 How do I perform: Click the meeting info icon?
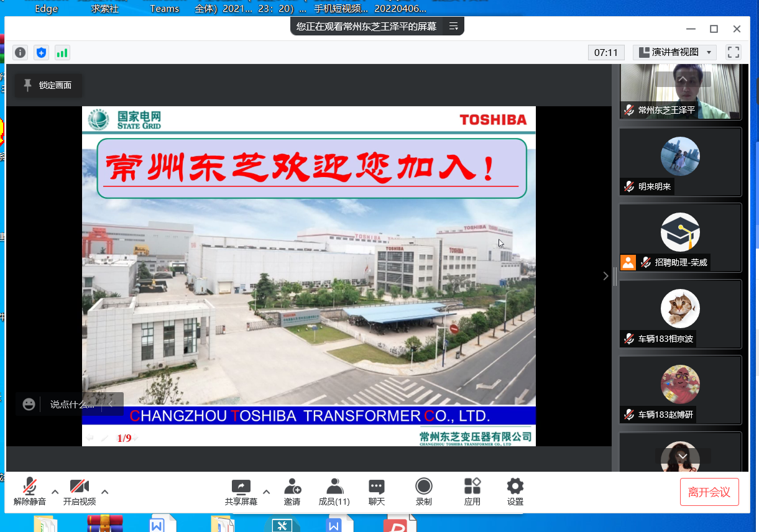[21, 53]
